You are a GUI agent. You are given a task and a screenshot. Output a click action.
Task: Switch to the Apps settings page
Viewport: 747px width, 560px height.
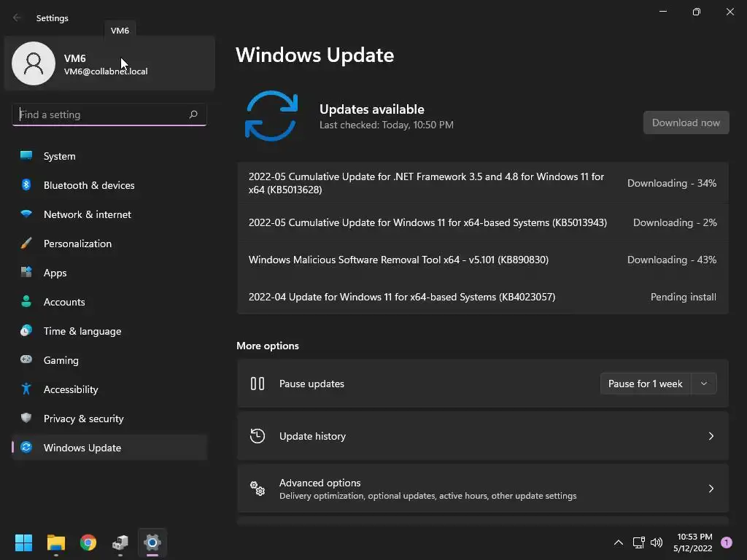pyautogui.click(x=109, y=273)
